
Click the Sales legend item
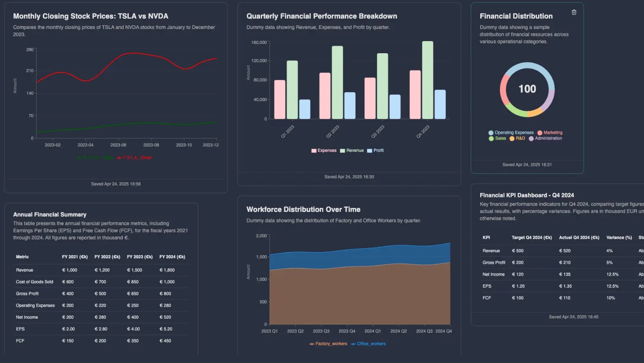(497, 138)
